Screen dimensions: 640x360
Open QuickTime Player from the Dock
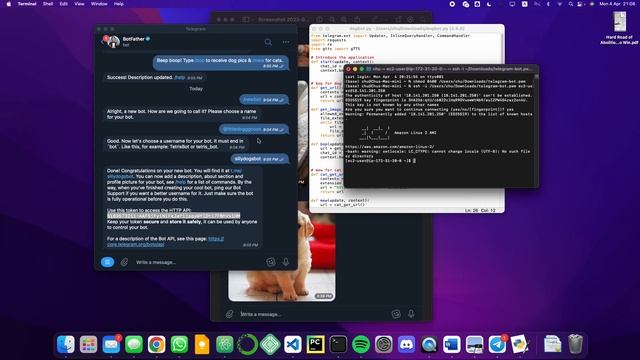click(429, 344)
